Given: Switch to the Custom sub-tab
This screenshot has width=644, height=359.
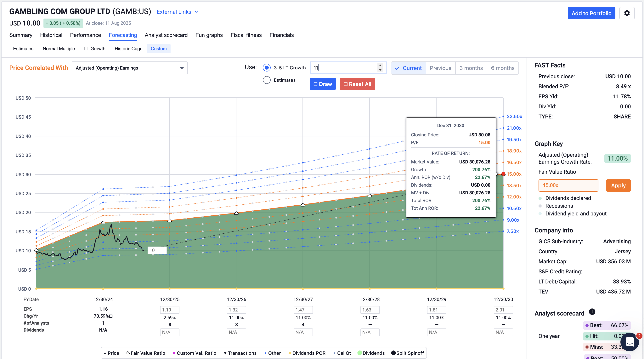Looking at the screenshot, I should click(159, 48).
